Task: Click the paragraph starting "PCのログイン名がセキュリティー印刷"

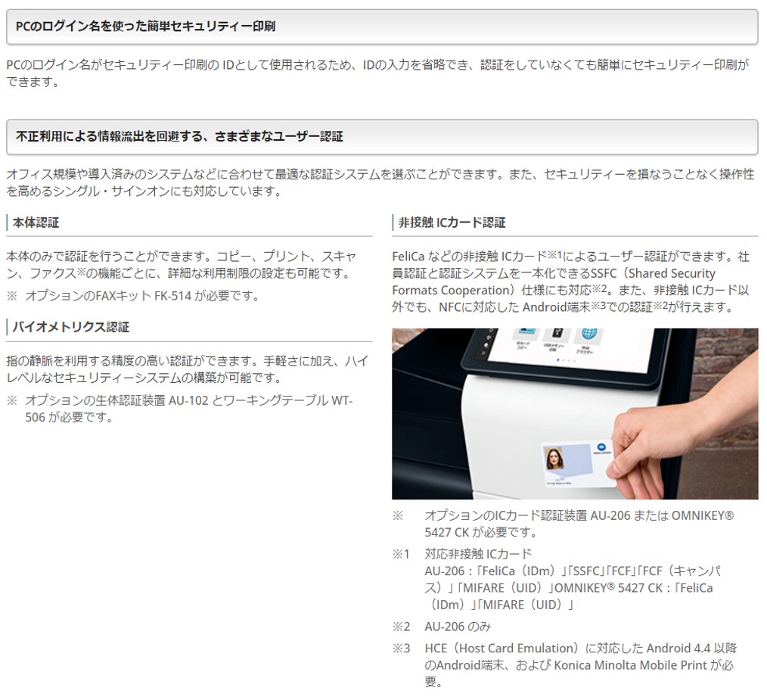Action: pos(377,73)
